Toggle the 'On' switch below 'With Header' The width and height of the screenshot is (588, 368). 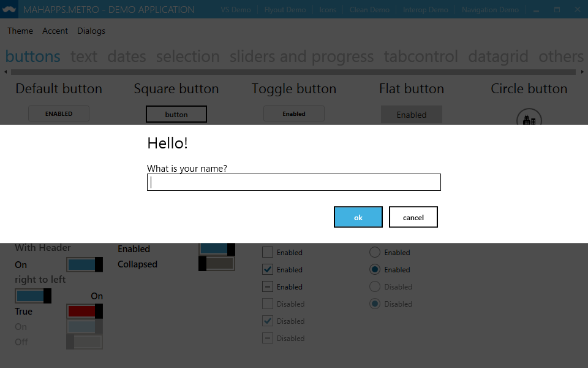tap(84, 264)
